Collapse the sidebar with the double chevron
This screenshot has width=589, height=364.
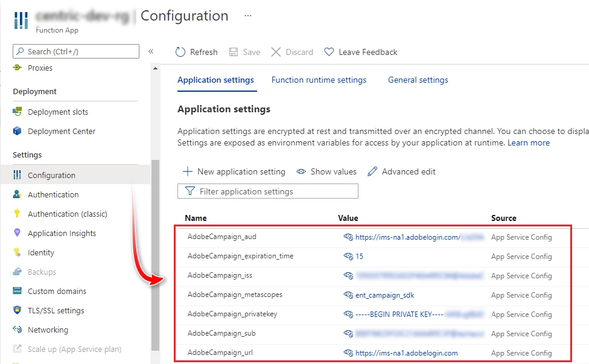coord(151,51)
